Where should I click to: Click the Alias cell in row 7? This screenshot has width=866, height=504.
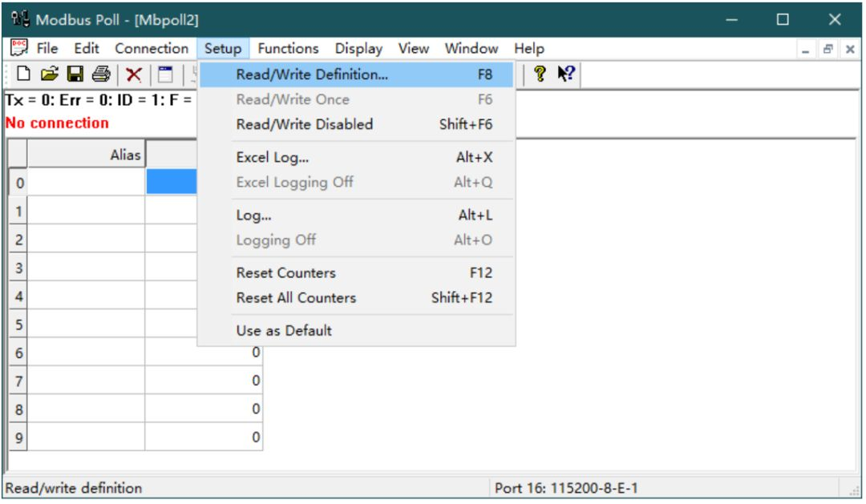point(86,381)
